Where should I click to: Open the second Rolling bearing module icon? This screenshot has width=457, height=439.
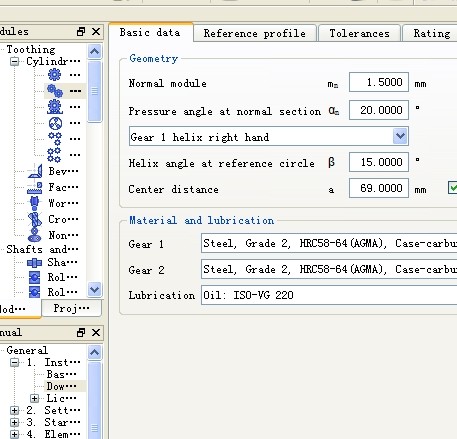coord(34,292)
